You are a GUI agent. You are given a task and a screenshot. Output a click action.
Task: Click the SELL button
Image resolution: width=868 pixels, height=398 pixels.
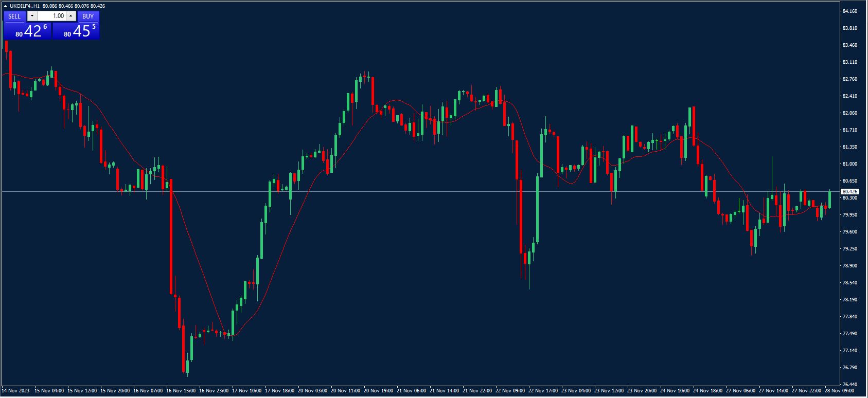click(14, 16)
